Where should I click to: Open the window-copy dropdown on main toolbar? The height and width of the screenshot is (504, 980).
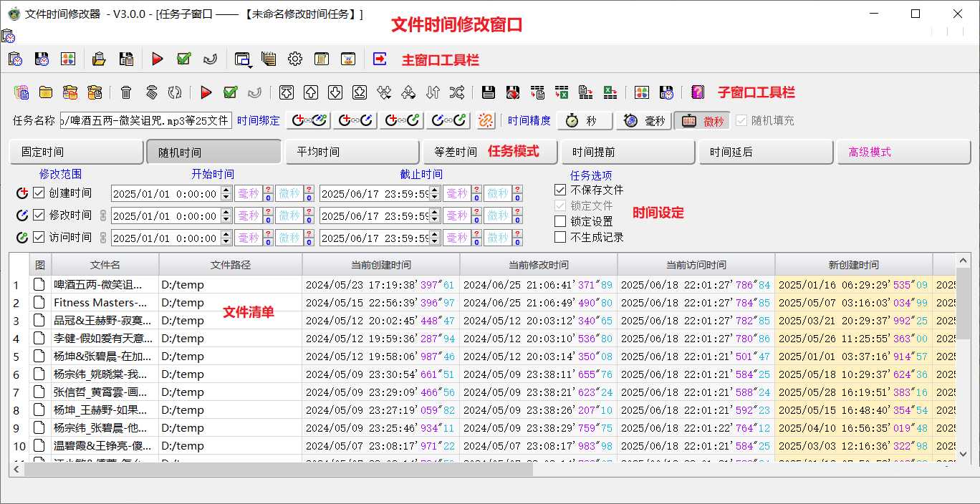pyautogui.click(x=243, y=60)
